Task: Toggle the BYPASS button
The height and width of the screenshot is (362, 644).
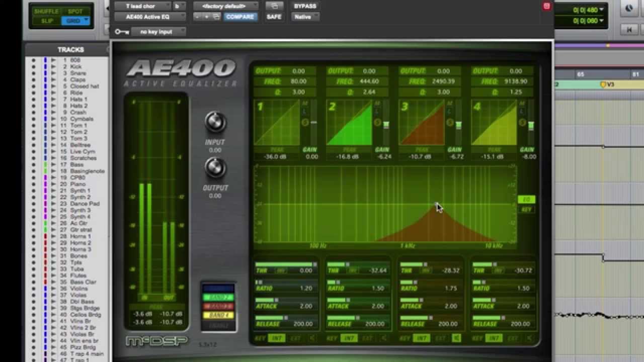Action: pos(305,6)
